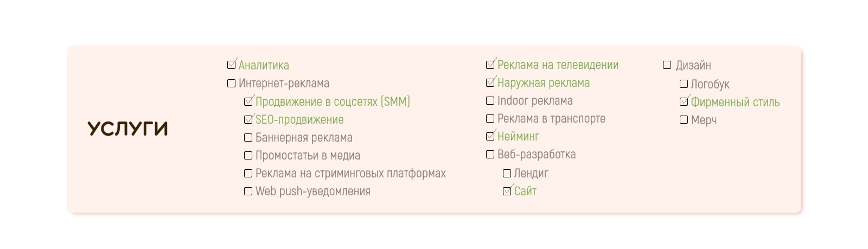This screenshot has width=868, height=249.
Task: Uncheck the Сайт checkbox
Action: coord(507,191)
